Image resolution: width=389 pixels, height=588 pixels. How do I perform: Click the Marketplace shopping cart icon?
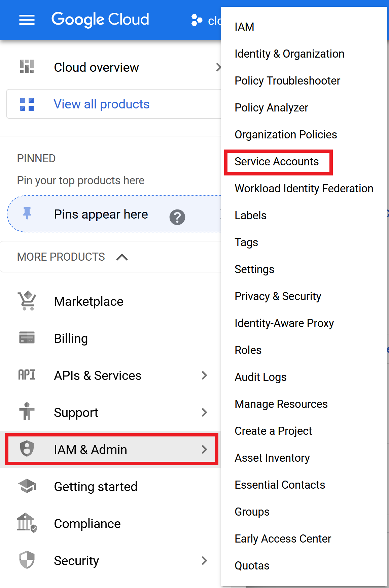[27, 300]
